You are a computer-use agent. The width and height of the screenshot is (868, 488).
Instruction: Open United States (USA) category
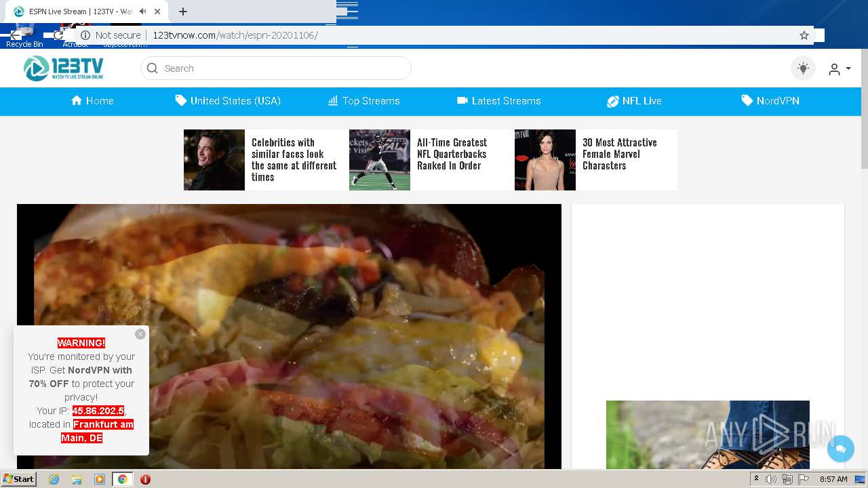tap(228, 101)
